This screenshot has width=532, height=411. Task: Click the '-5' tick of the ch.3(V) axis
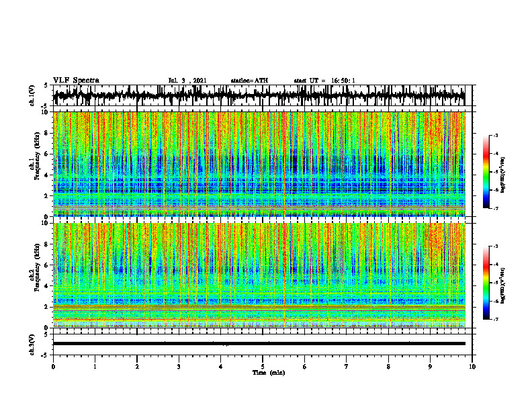(x=45, y=355)
